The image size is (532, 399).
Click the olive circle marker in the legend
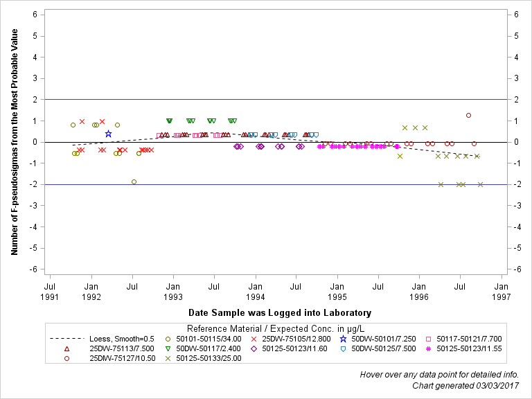[x=168, y=339]
